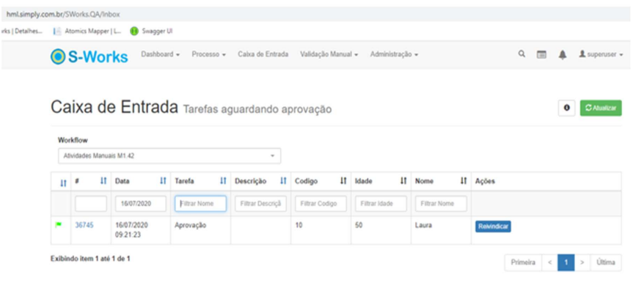Focus the # filter field
This screenshot has height=285, width=644.
point(91,204)
